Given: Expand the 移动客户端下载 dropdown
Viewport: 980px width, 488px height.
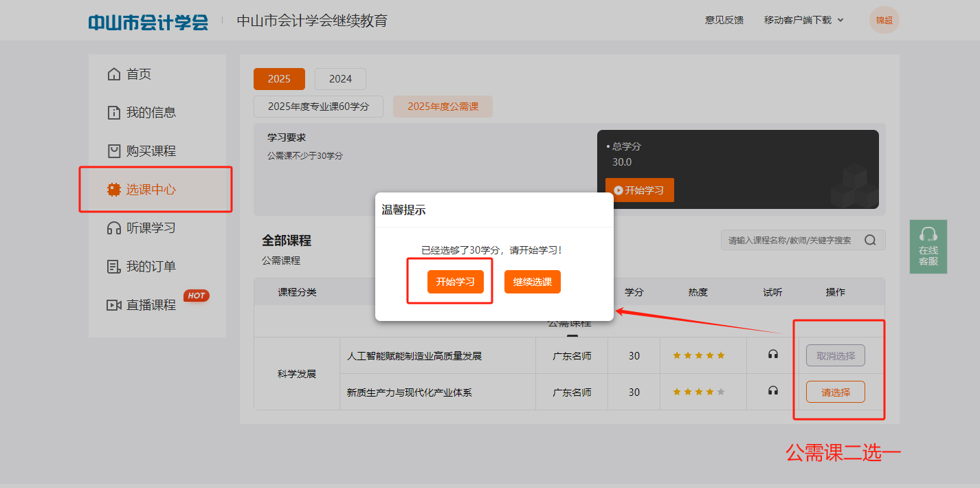Looking at the screenshot, I should [x=803, y=20].
